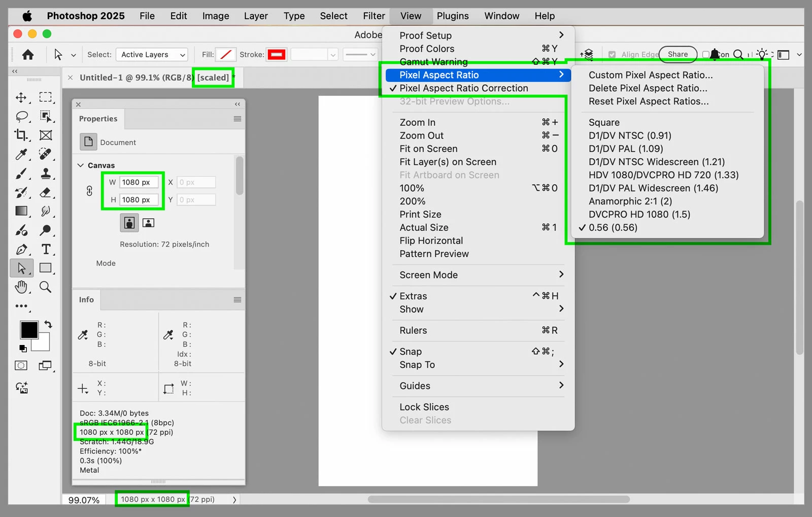
Task: Choose Custom Pixel Aspect Ratio…
Action: pyautogui.click(x=667, y=75)
